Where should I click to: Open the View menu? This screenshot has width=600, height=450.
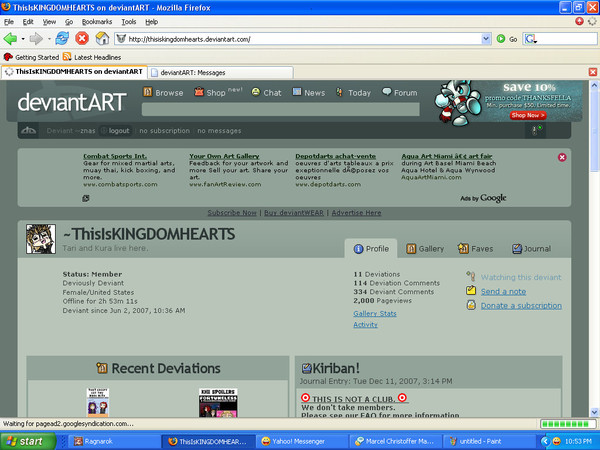tap(49, 22)
